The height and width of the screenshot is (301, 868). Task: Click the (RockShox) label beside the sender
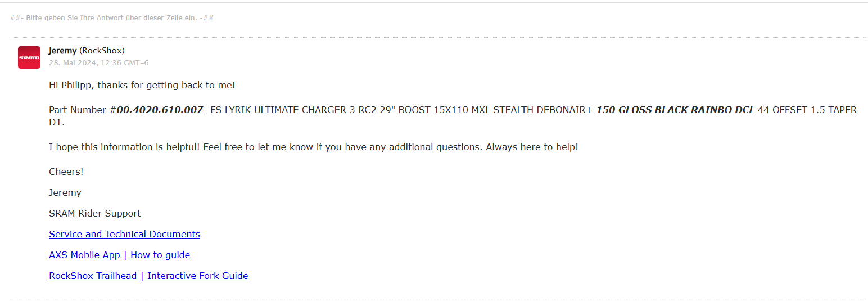point(102,51)
